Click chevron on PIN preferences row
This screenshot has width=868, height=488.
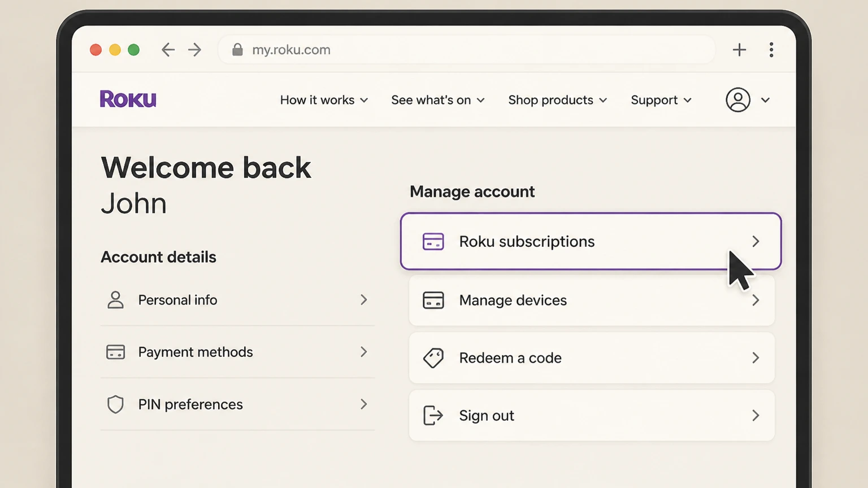(364, 404)
